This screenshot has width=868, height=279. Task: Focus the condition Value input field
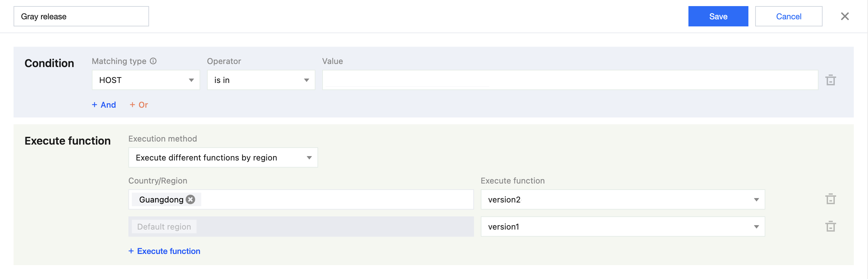click(570, 80)
